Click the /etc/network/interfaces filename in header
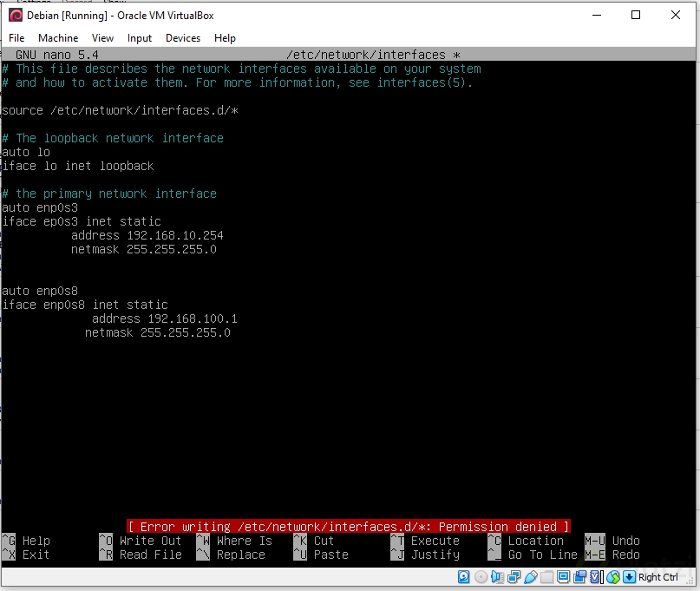Image resolution: width=700 pixels, height=591 pixels. pyautogui.click(x=366, y=55)
